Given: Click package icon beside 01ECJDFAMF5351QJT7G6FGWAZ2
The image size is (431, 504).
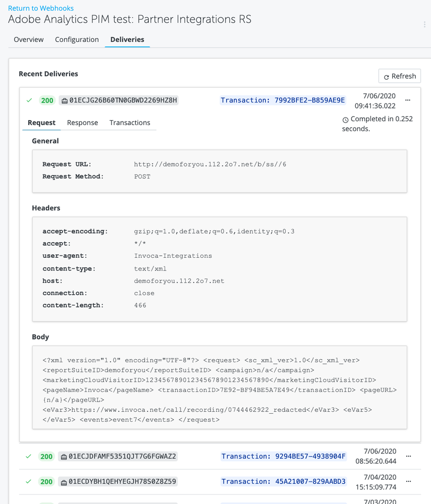Looking at the screenshot, I should (64, 457).
